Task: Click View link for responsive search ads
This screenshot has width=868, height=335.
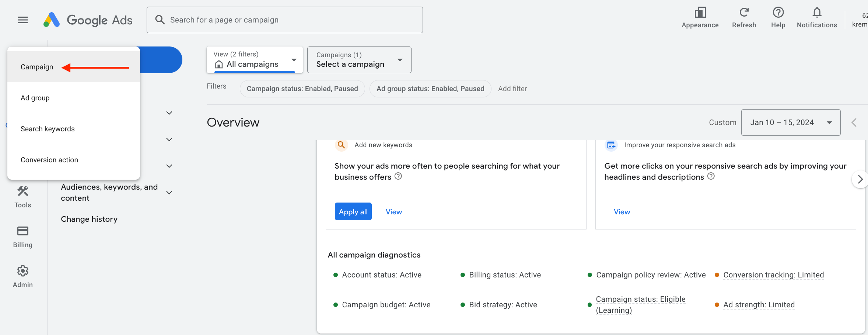Action: point(622,212)
